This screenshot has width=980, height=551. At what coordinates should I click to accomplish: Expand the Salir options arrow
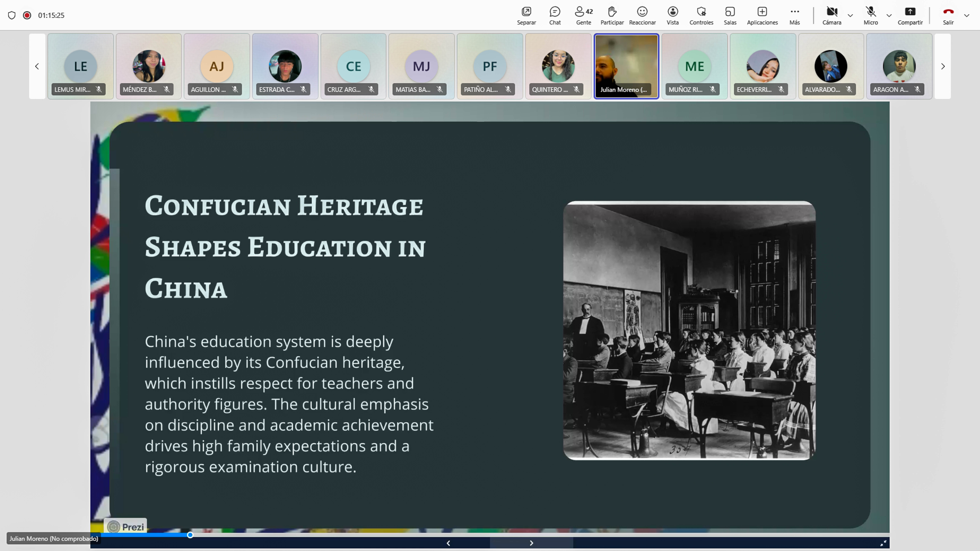pos(967,16)
